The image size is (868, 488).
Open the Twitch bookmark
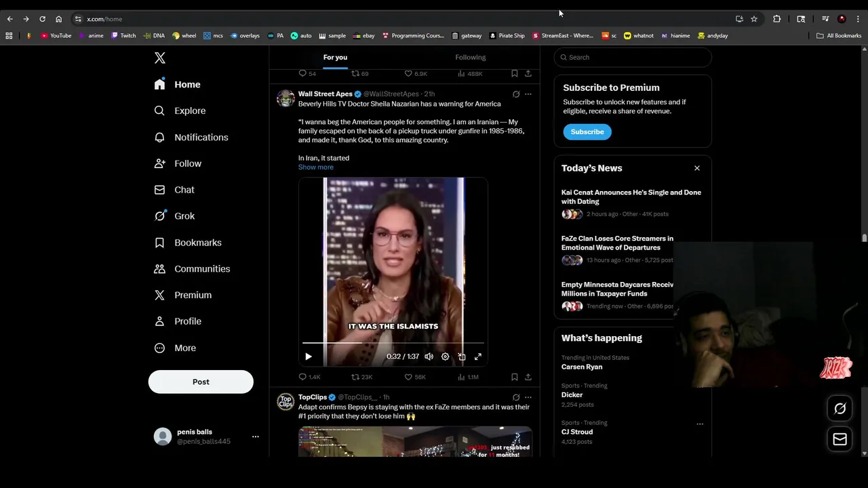click(x=123, y=35)
